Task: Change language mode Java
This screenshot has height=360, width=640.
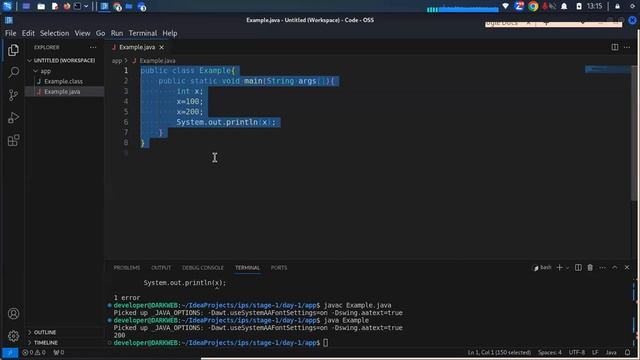Action: point(611,352)
